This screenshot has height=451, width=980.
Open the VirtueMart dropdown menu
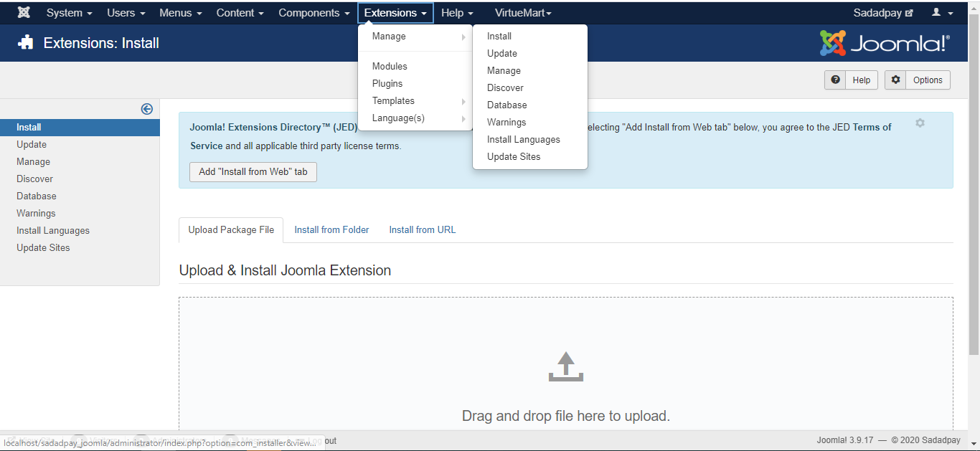coord(523,13)
